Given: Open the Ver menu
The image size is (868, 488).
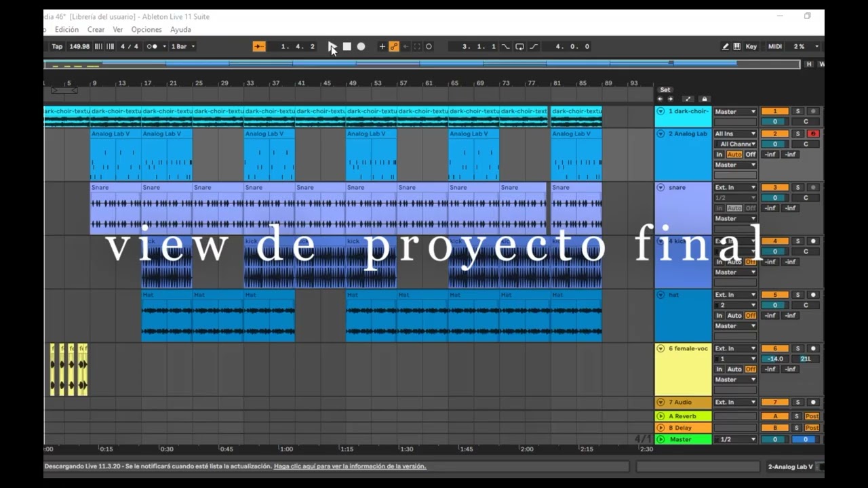Looking at the screenshot, I should coord(118,29).
